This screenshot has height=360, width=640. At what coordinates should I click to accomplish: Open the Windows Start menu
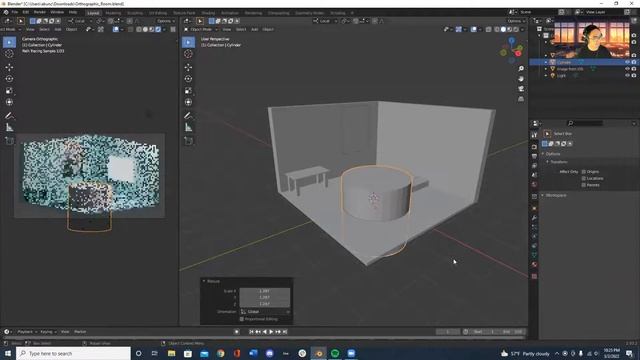[x=7, y=353]
